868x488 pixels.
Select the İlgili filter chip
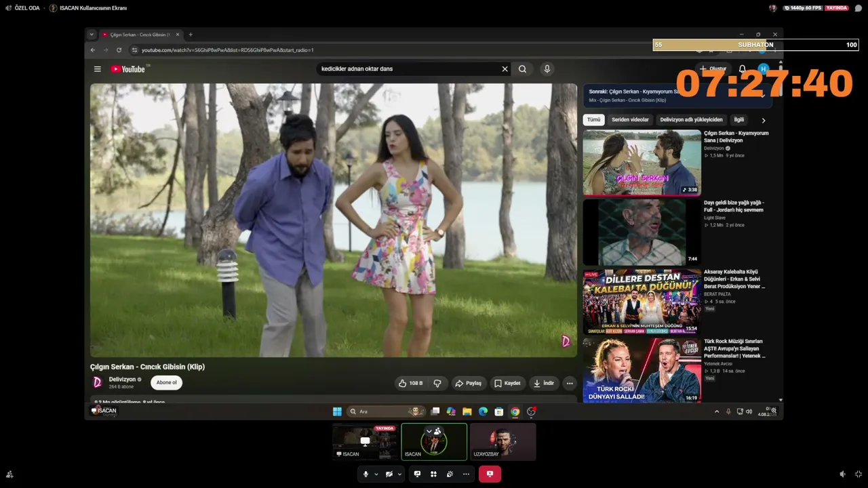[738, 120]
